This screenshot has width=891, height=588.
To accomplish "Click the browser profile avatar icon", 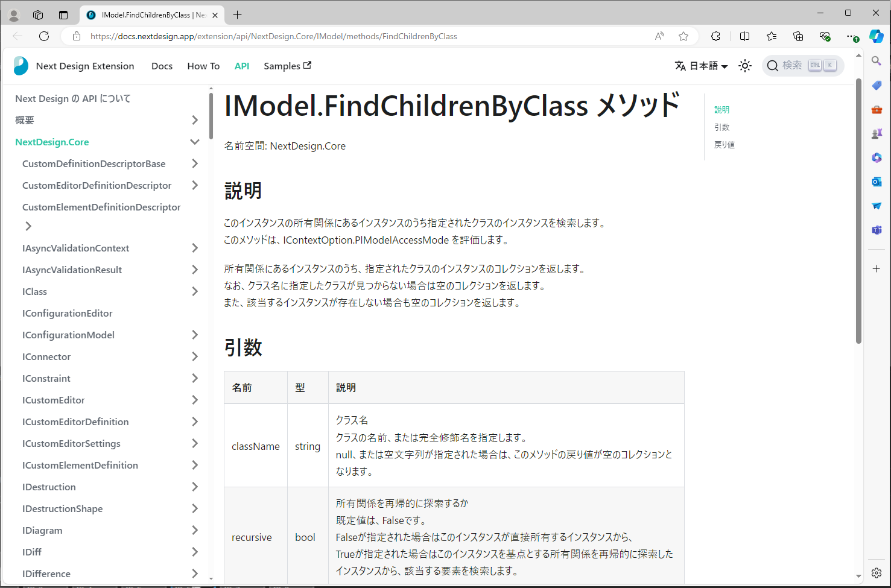I will [14, 14].
